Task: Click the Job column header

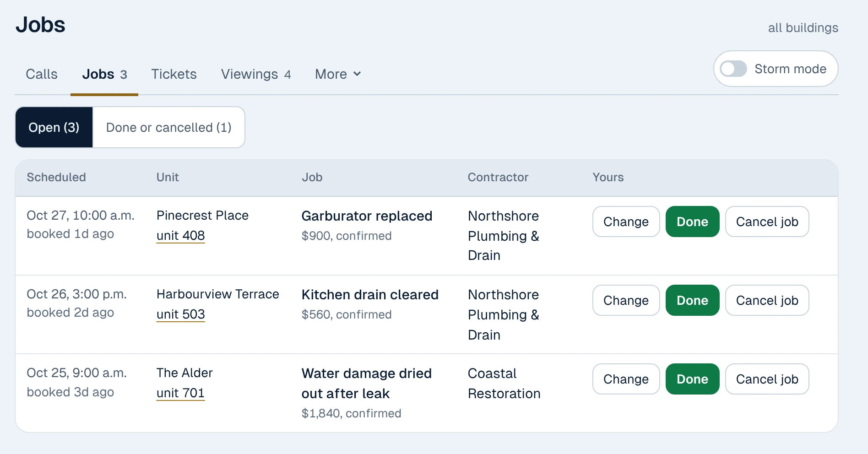Action: pos(312,177)
